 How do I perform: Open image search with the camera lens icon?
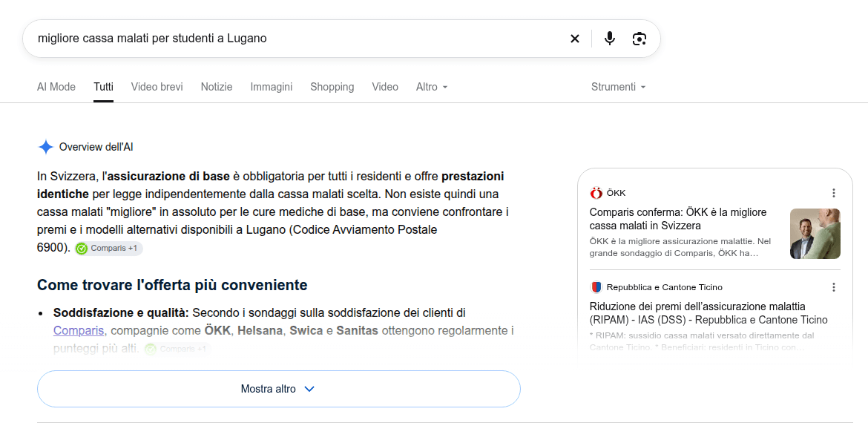click(640, 38)
